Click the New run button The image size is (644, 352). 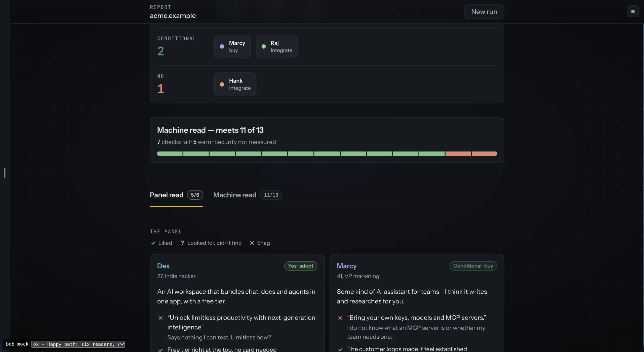[x=484, y=12]
